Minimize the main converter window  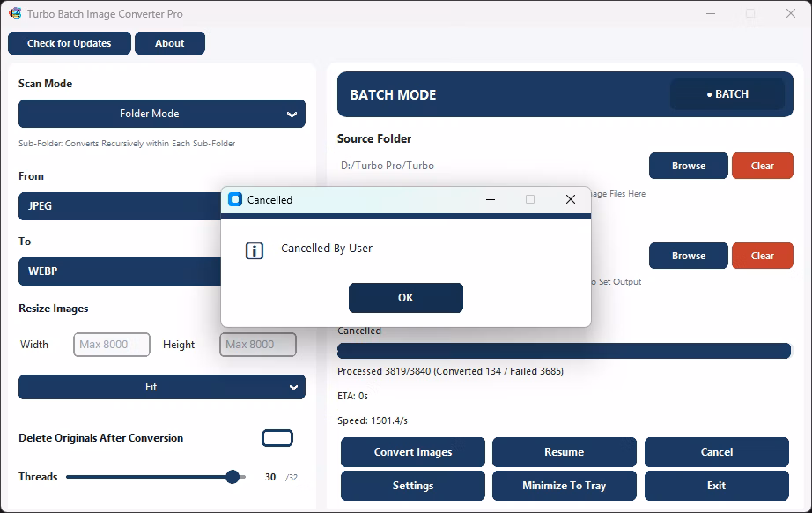point(711,13)
